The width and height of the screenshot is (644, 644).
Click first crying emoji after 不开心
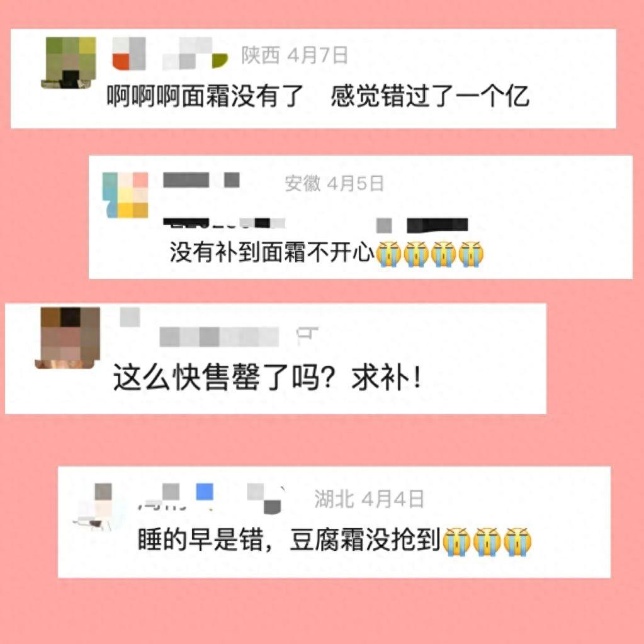coord(388,254)
